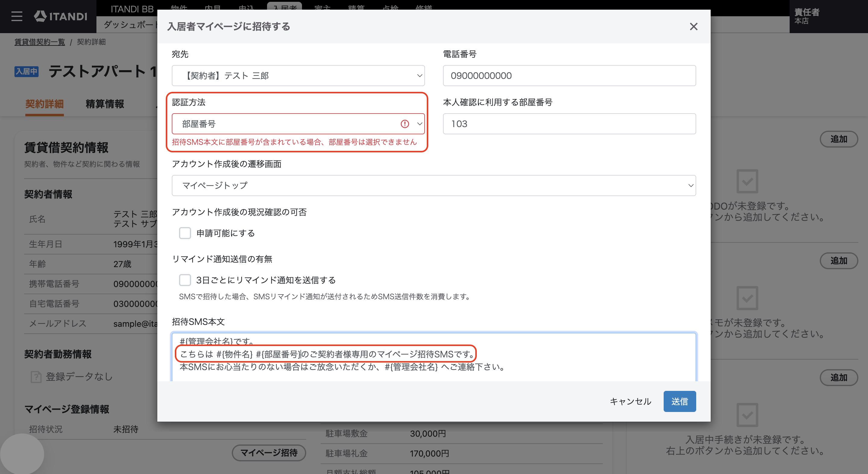Screen dimensions: 868x474
Task: Check the 申請可能にする checkbox
Action: click(185, 233)
